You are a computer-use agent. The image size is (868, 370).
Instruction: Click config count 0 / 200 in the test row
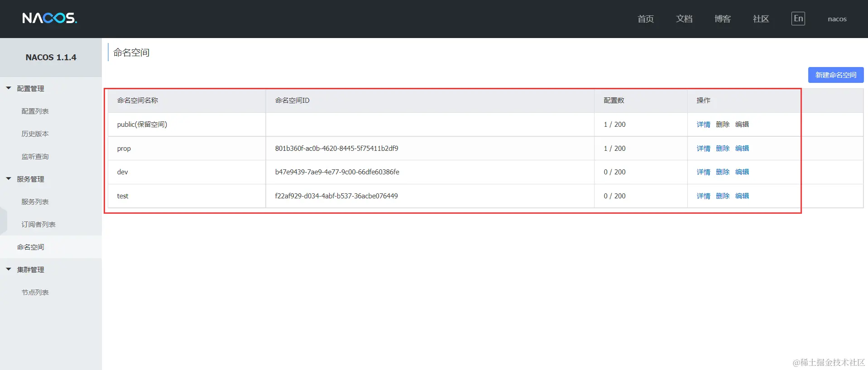[x=614, y=196]
